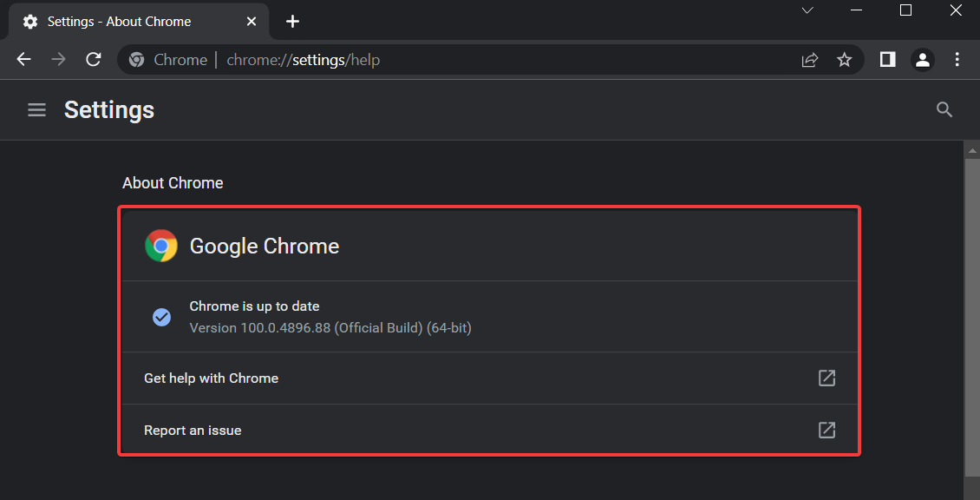The width and height of the screenshot is (980, 500).
Task: Go back using the back arrow
Action: click(x=23, y=59)
